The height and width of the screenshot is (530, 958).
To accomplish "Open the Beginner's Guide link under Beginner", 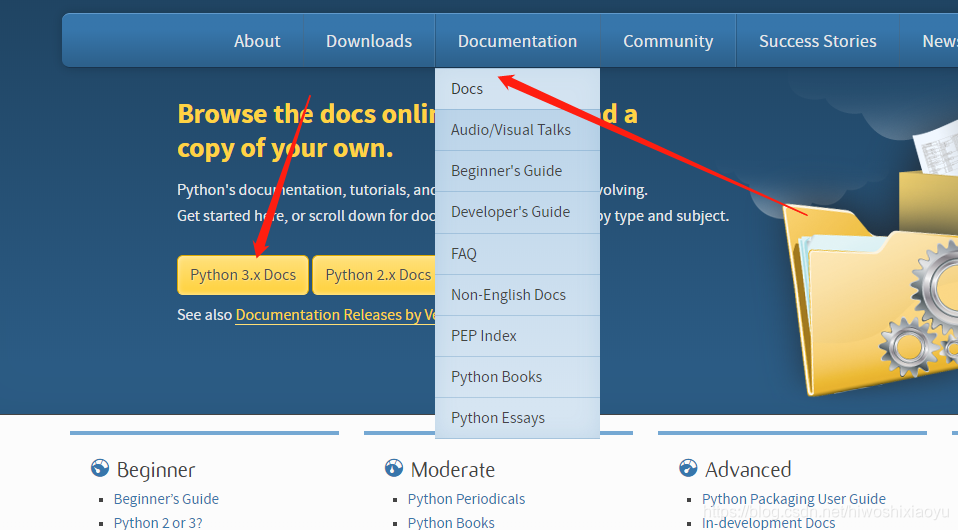I will coord(166,499).
